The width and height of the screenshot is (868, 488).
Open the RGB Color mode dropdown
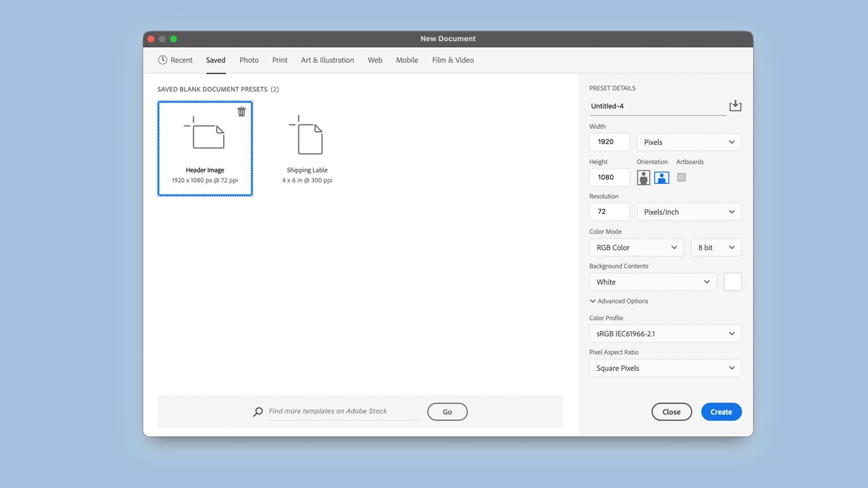click(636, 247)
